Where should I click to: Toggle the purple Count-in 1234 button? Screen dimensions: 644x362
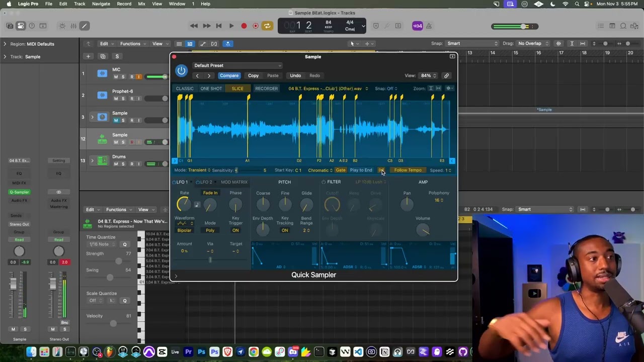[417, 26]
